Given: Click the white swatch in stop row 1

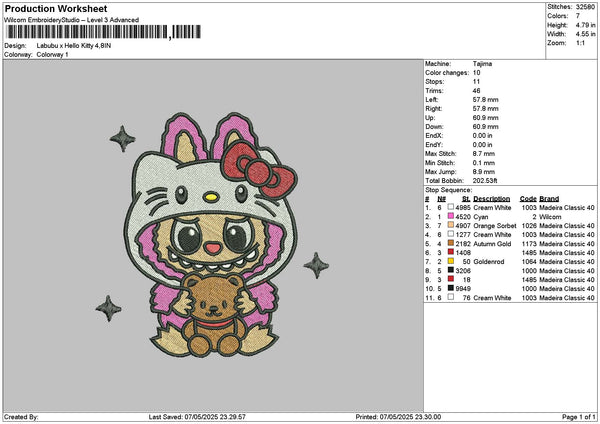Looking at the screenshot, I should (451, 207).
